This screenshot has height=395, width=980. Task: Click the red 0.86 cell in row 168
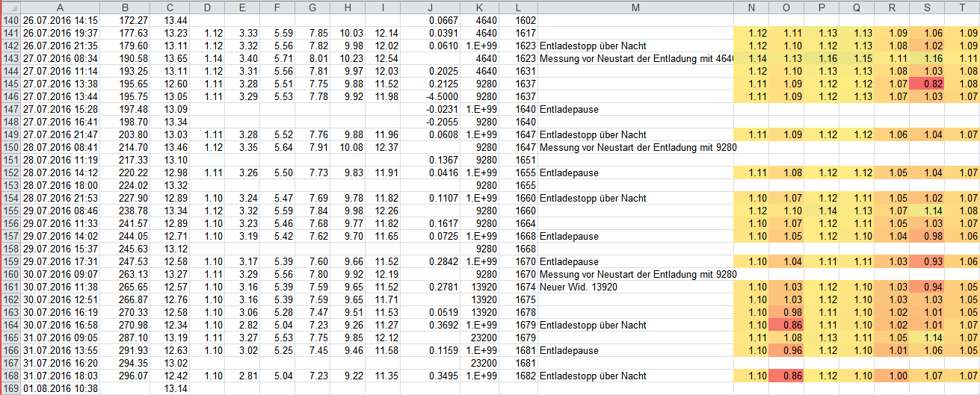point(786,376)
